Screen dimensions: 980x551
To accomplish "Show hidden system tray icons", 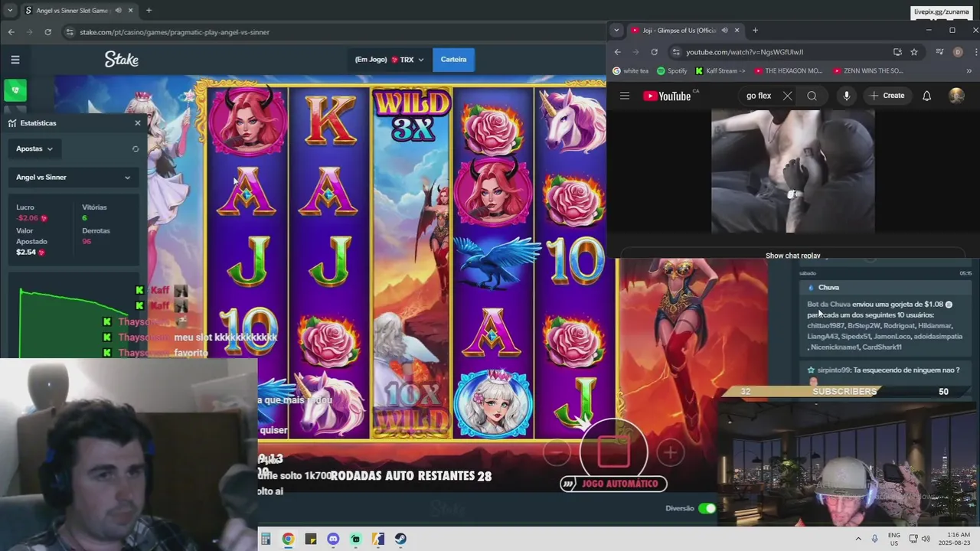I will [x=857, y=539].
